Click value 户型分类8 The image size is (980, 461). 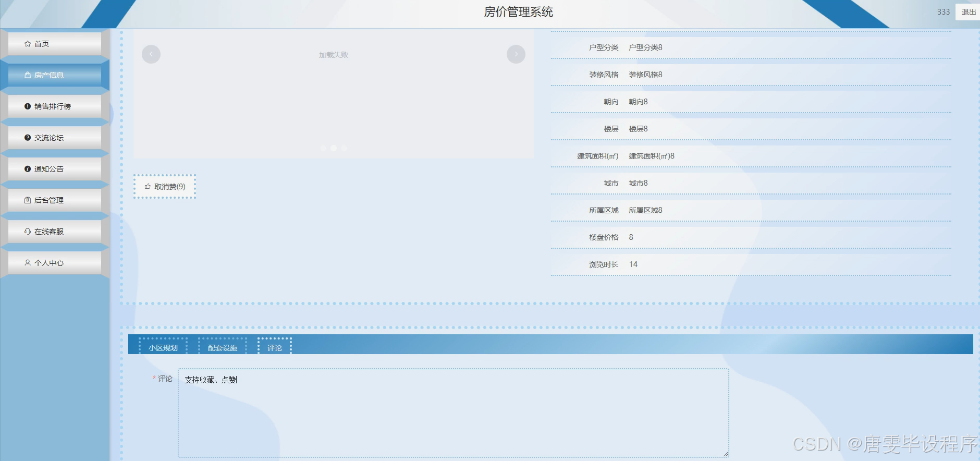pyautogui.click(x=645, y=47)
